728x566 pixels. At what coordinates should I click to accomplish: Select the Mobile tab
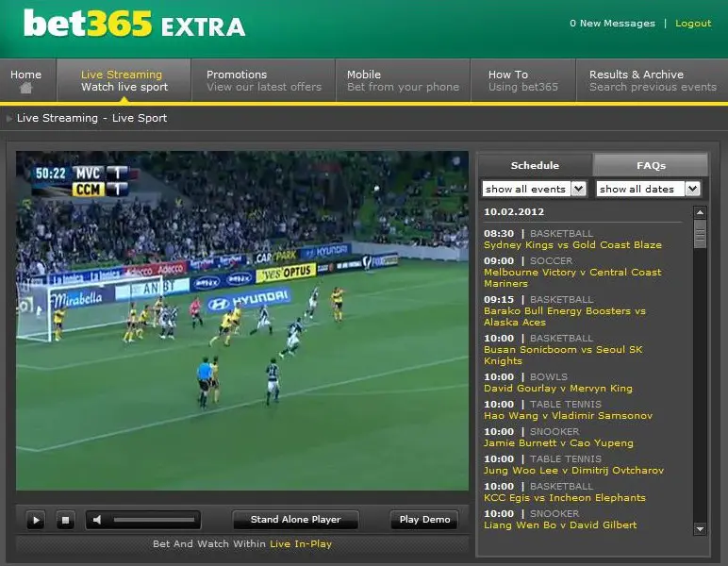tap(403, 80)
